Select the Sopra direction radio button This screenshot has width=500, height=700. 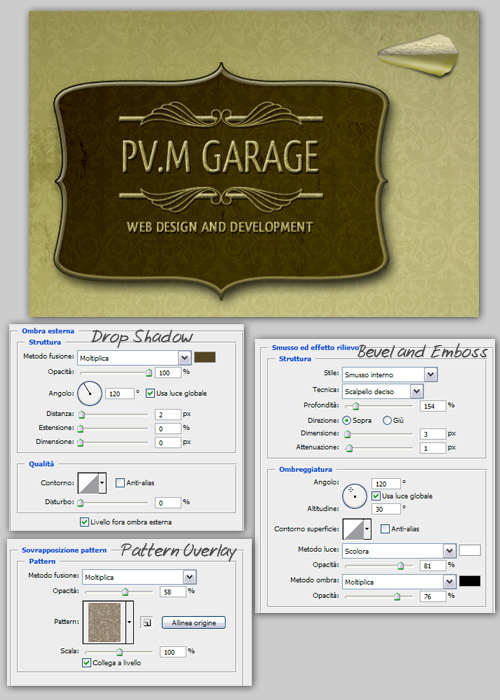tap(346, 421)
